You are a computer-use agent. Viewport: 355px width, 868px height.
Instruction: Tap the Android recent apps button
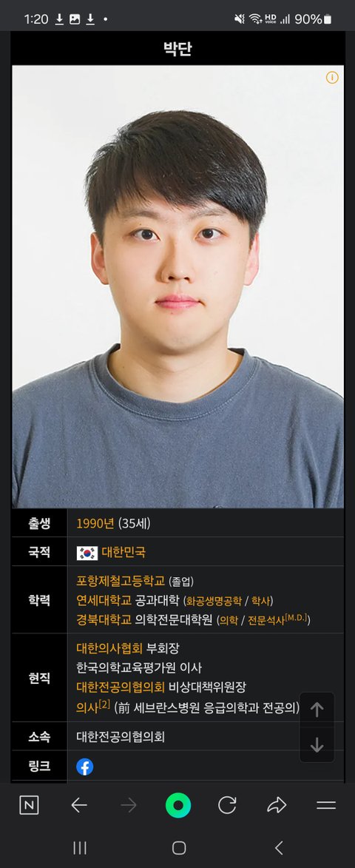coord(80,847)
